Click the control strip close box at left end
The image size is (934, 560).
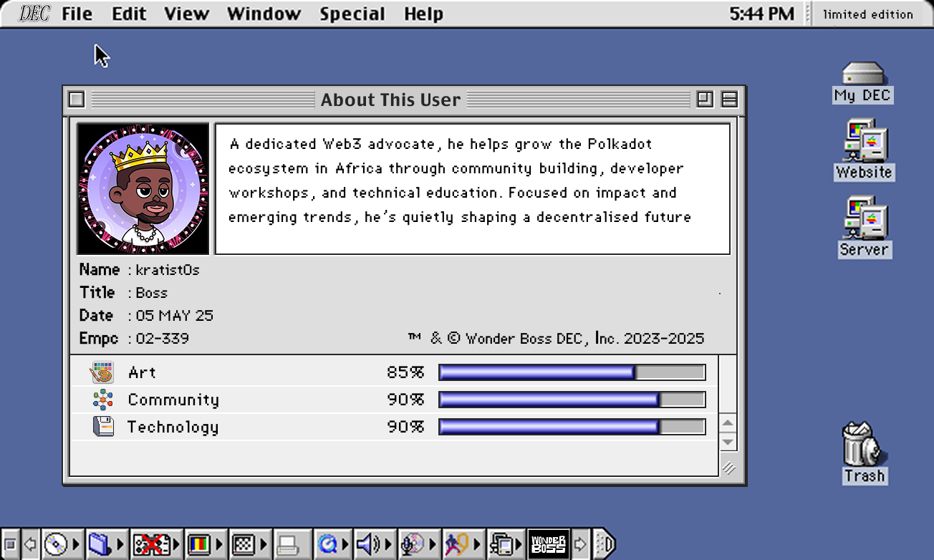click(x=11, y=545)
